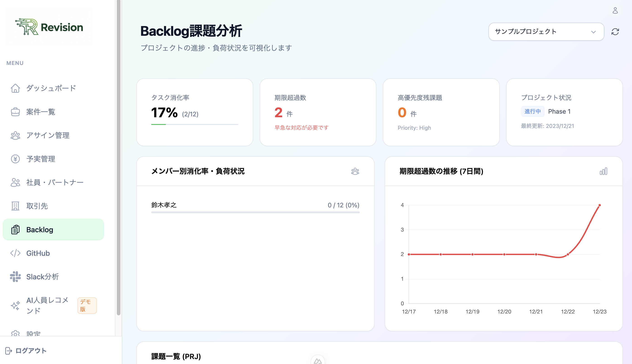
Task: Click the refresh icon beside project selector
Action: [615, 31]
